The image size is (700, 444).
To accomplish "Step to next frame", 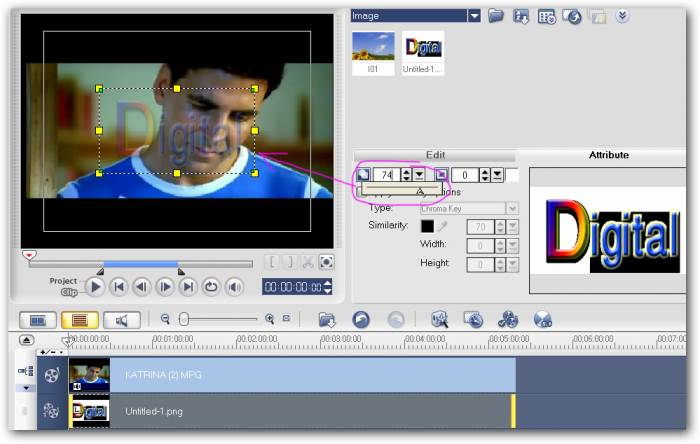I will 165,286.
